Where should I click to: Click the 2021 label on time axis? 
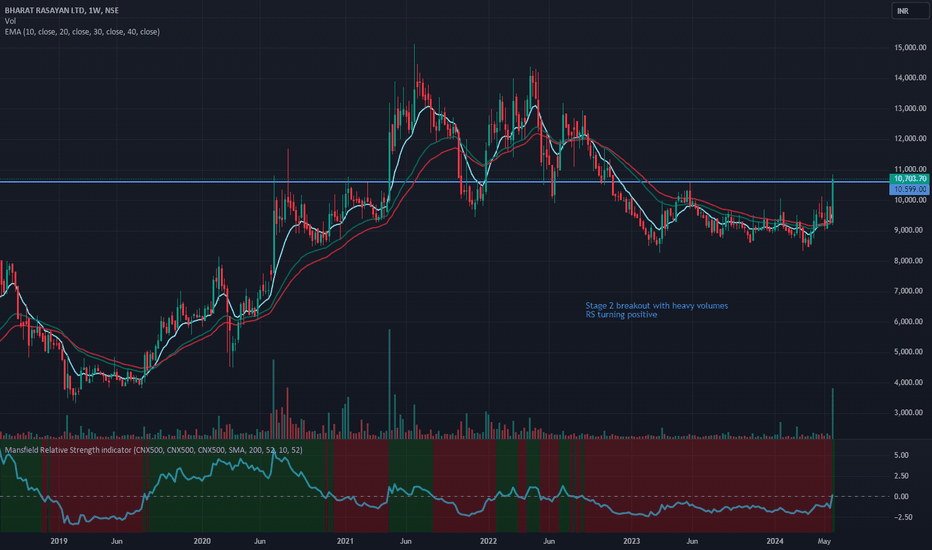[x=345, y=541]
